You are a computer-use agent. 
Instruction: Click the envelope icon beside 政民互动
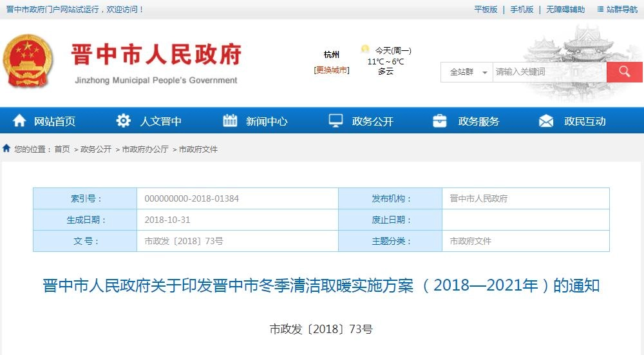(x=546, y=121)
